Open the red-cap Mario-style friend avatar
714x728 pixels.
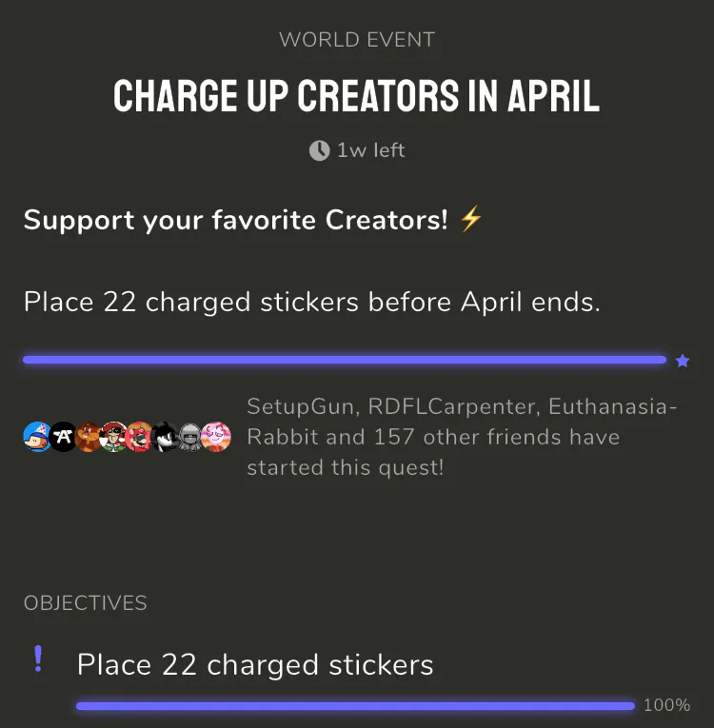[x=140, y=437]
